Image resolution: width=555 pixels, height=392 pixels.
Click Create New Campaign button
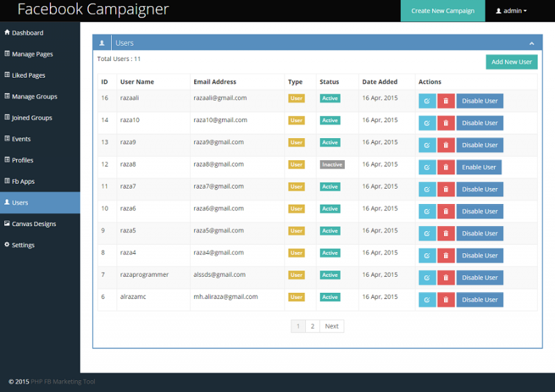[x=443, y=11]
